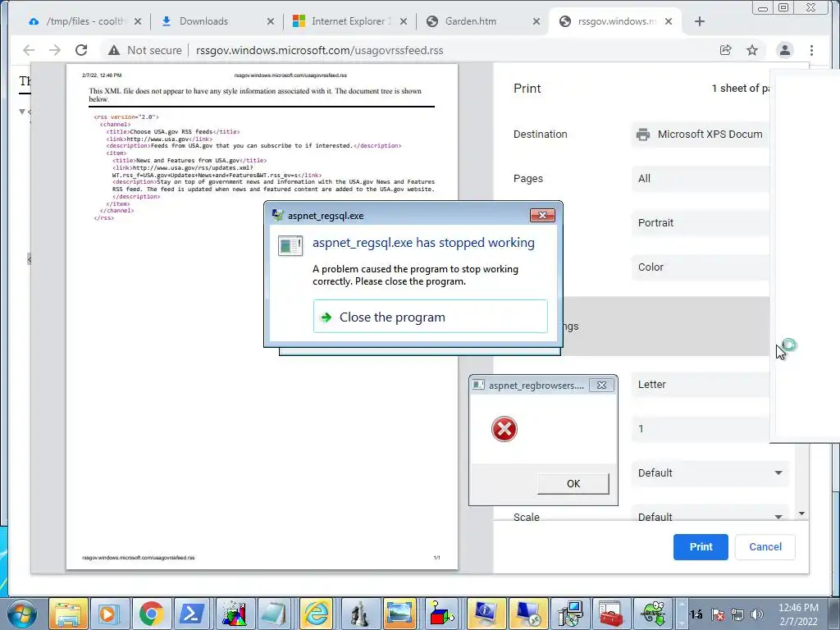This screenshot has height=630, width=840.
Task: Click the share page icon in the address bar
Action: (x=726, y=50)
